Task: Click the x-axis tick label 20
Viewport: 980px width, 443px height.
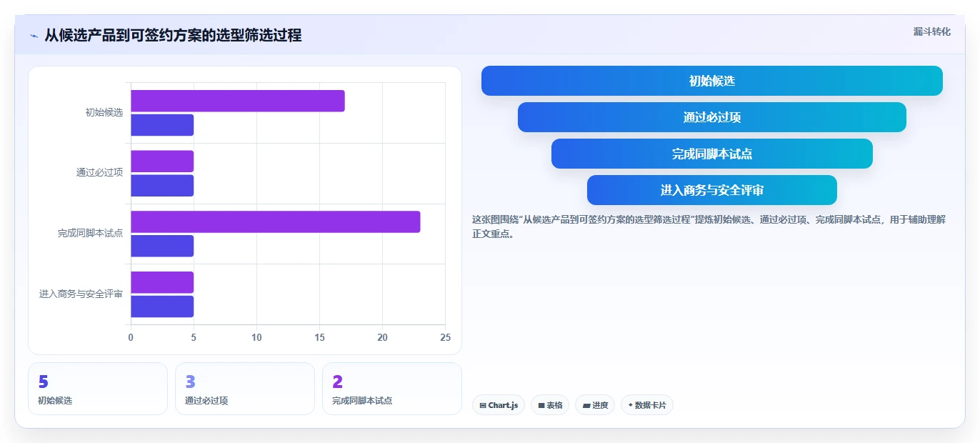Action: pyautogui.click(x=382, y=337)
